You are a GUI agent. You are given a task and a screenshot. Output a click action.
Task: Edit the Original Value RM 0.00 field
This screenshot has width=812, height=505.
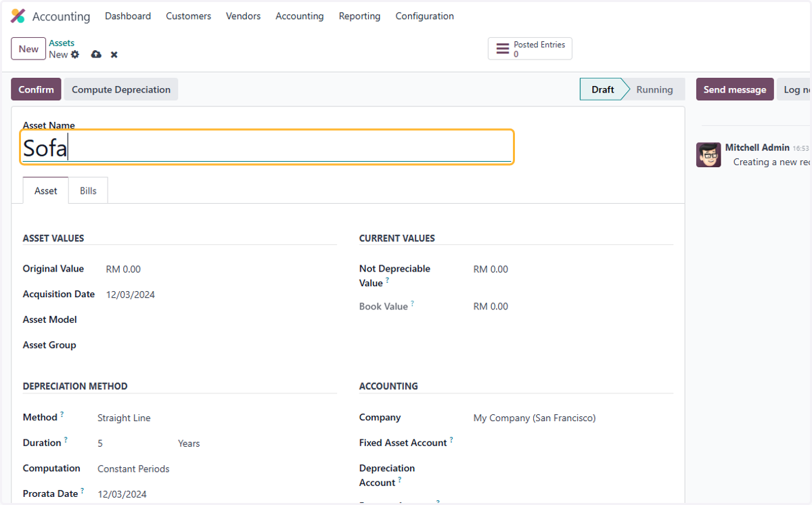click(x=221, y=269)
